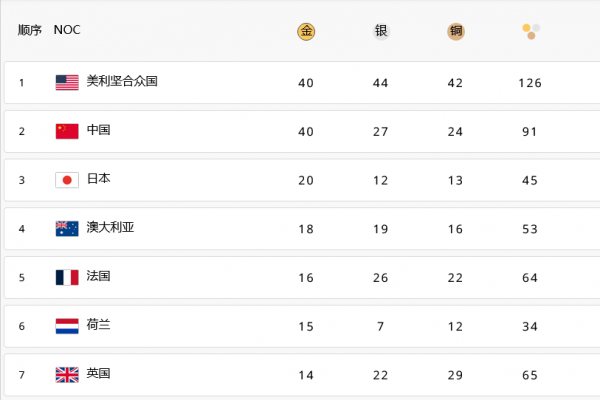Open the 中国 team entry
The height and width of the screenshot is (400, 600).
pos(98,131)
